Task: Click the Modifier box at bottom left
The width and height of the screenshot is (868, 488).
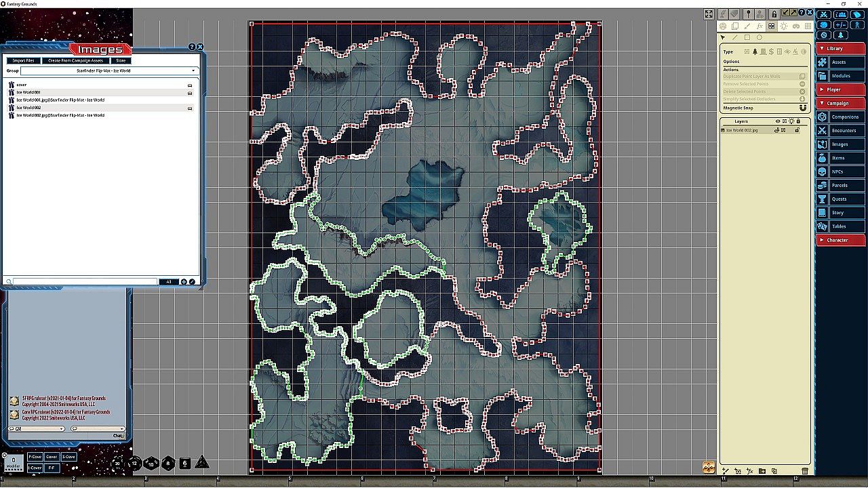Action: (x=14, y=463)
